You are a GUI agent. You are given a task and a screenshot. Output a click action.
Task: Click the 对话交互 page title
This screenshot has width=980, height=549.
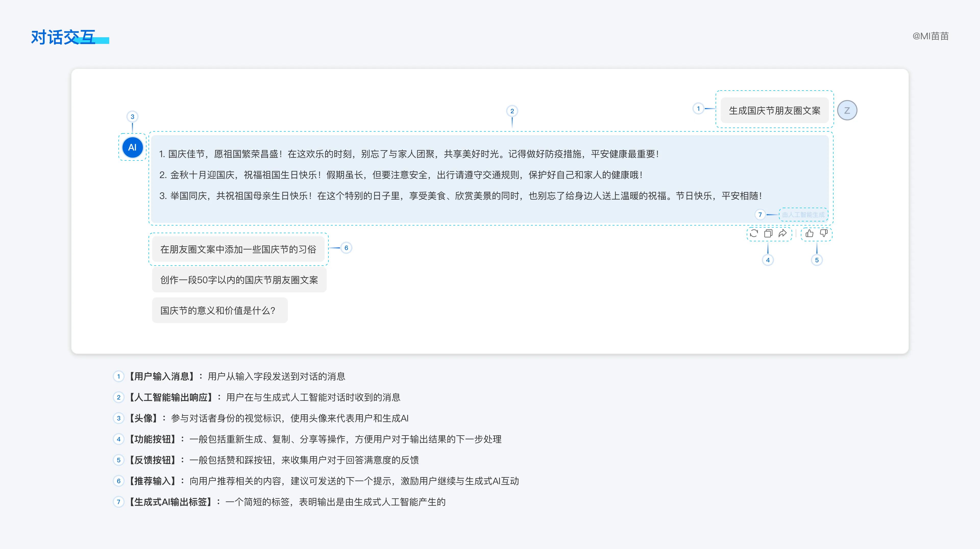point(63,37)
